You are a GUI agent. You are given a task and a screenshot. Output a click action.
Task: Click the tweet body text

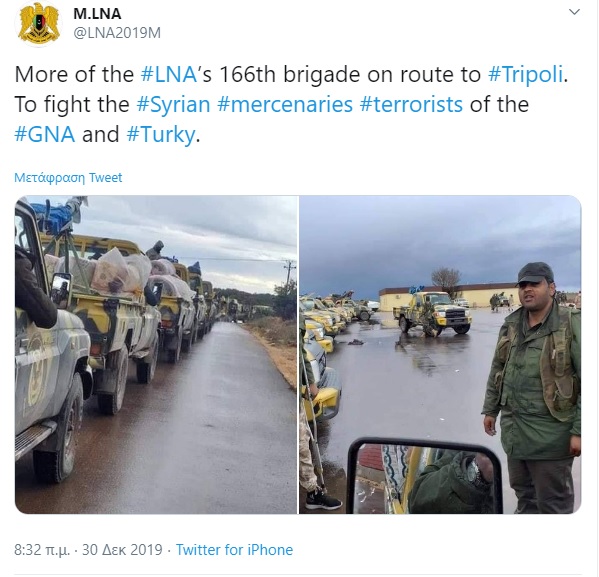point(291,105)
